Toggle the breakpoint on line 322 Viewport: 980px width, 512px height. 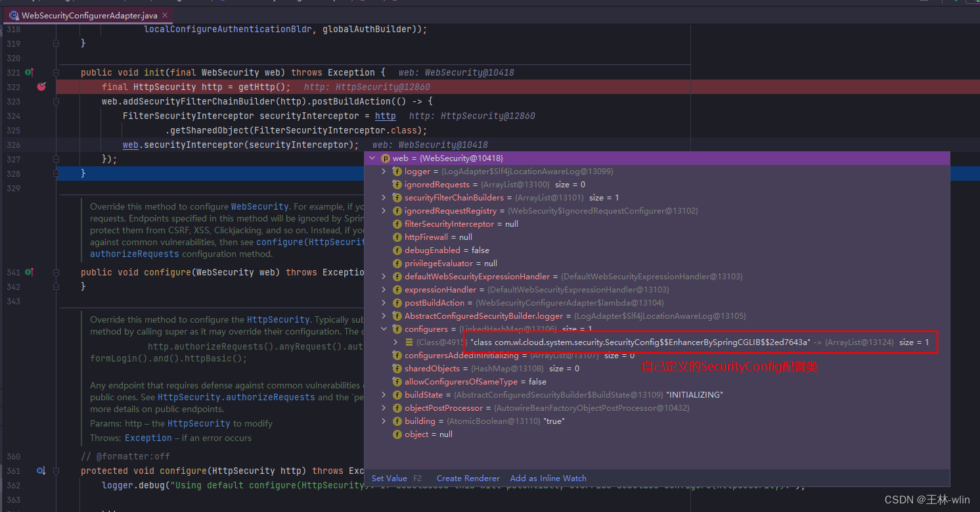41,87
